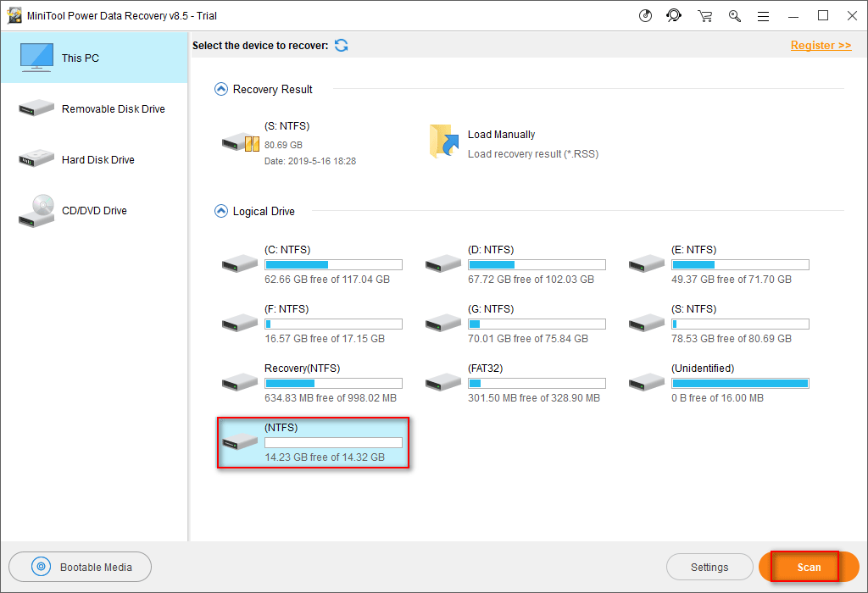This screenshot has height=593, width=868.
Task: Minimize the MiniTool window
Action: tap(793, 16)
